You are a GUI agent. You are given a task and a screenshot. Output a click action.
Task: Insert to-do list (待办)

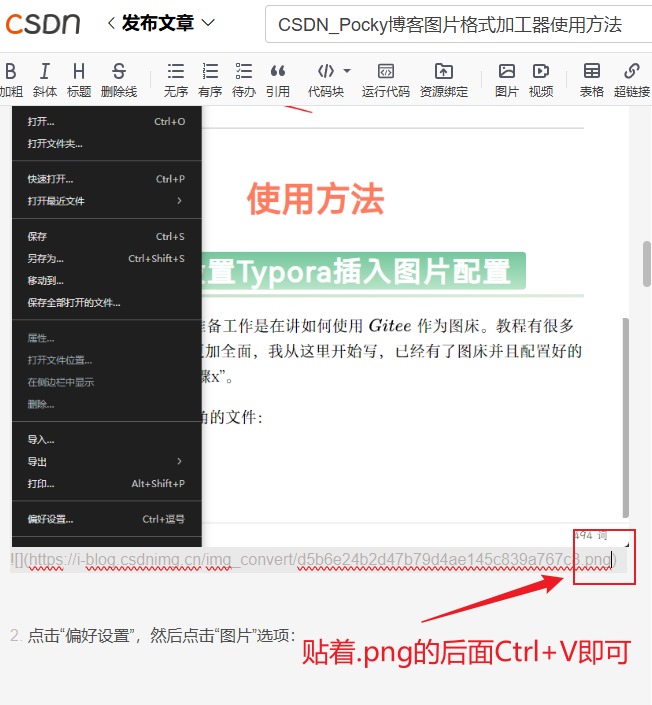point(244,80)
